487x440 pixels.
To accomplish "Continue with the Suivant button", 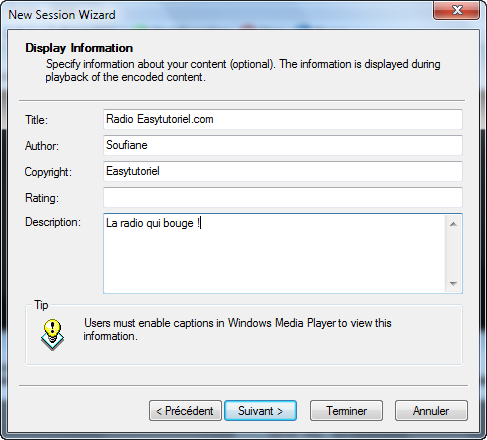I will pos(260,411).
